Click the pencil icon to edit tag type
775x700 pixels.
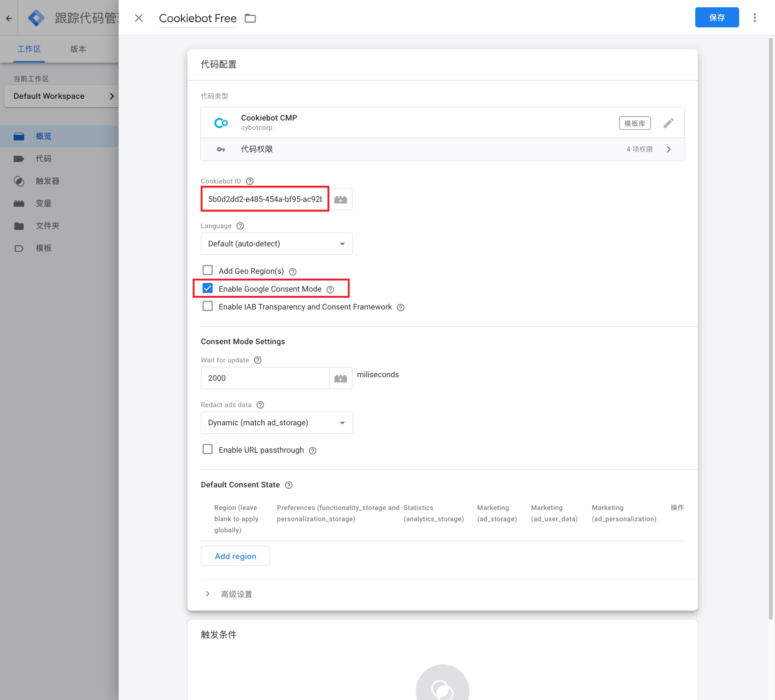point(668,123)
